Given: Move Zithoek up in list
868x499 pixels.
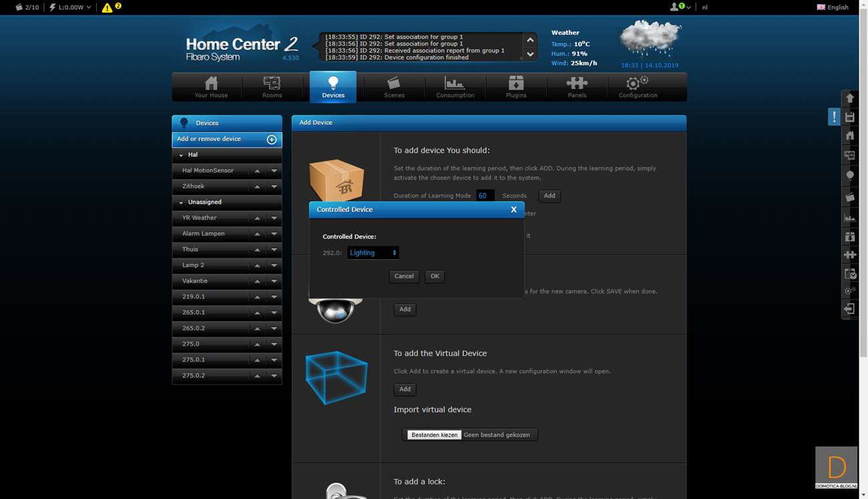Looking at the screenshot, I should (257, 186).
